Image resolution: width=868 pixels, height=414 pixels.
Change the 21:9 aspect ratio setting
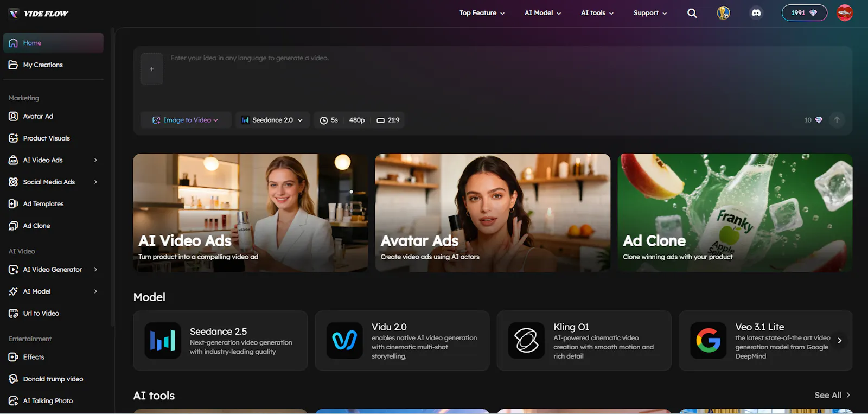[x=388, y=120]
